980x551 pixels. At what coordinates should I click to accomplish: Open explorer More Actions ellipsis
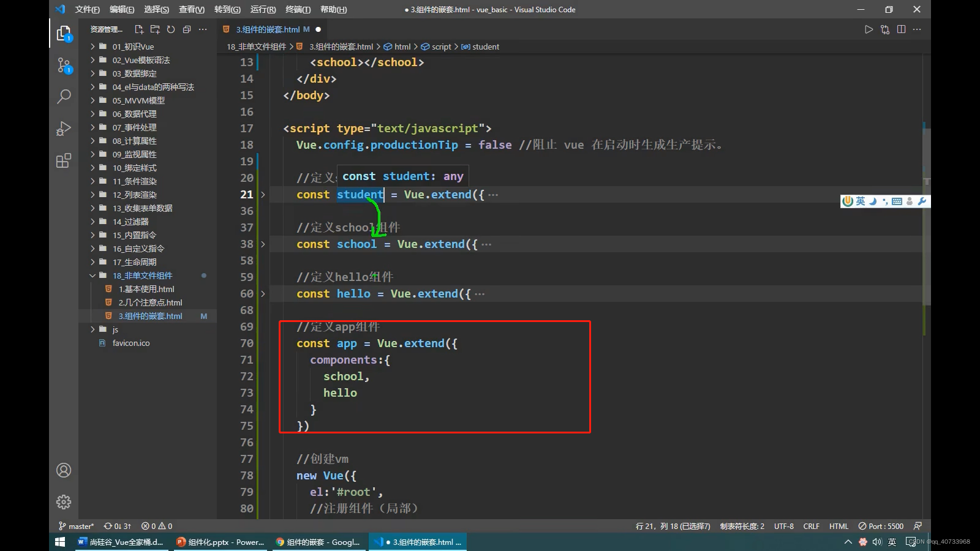coord(203,29)
